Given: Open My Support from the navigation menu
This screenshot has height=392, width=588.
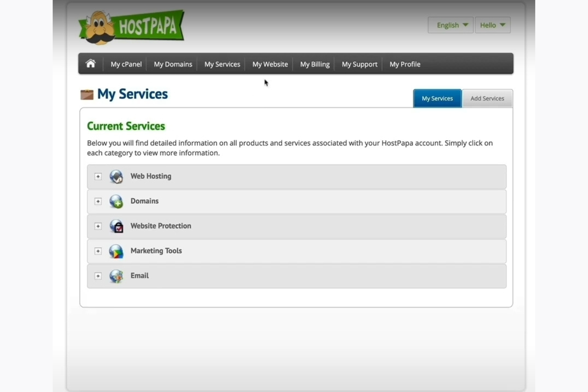Looking at the screenshot, I should pos(359,64).
